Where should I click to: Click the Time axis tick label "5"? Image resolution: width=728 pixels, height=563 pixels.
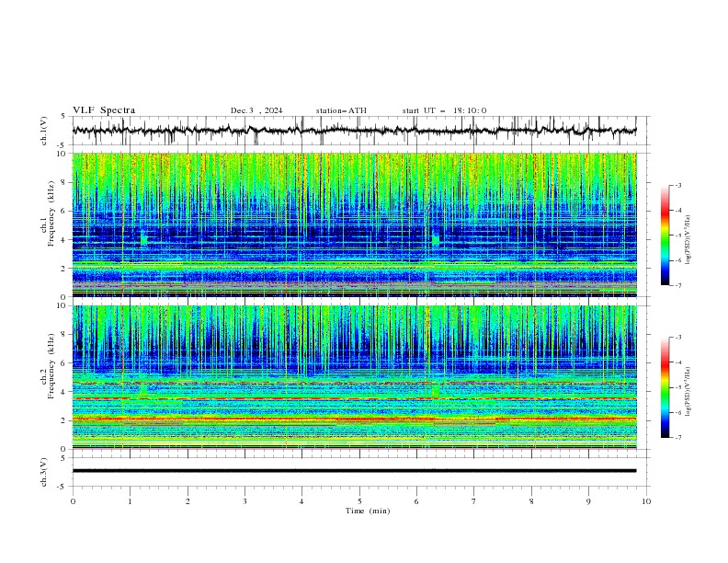(x=359, y=501)
